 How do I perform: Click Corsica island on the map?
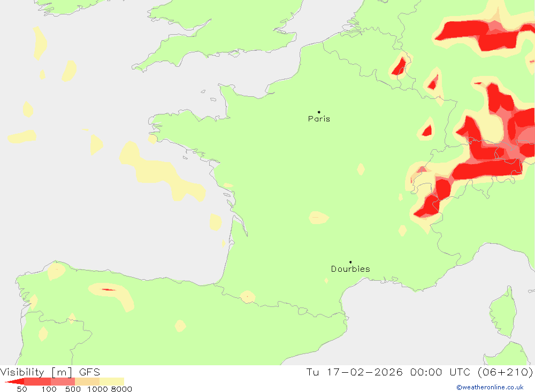click(x=503, y=312)
